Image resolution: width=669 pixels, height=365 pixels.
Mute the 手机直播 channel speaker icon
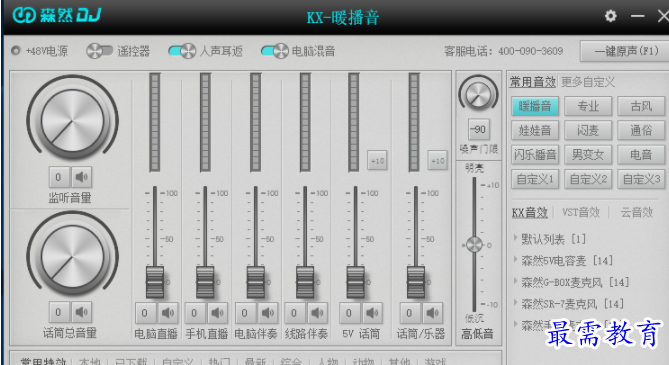point(218,313)
